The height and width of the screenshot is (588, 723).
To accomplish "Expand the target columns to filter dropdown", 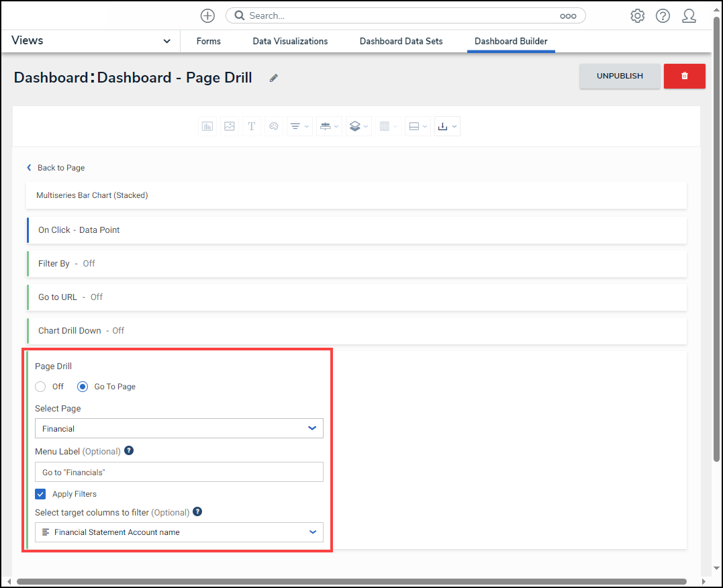I will point(179,532).
